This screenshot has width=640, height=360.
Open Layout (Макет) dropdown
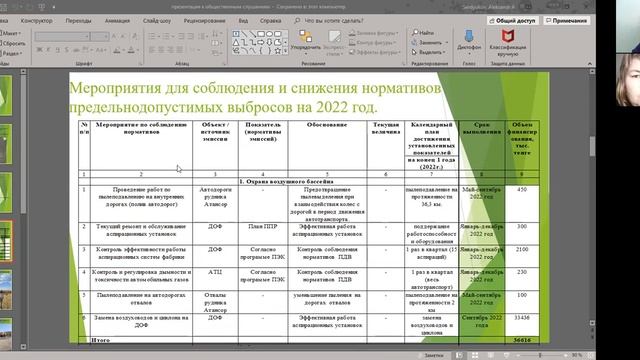click(11, 33)
